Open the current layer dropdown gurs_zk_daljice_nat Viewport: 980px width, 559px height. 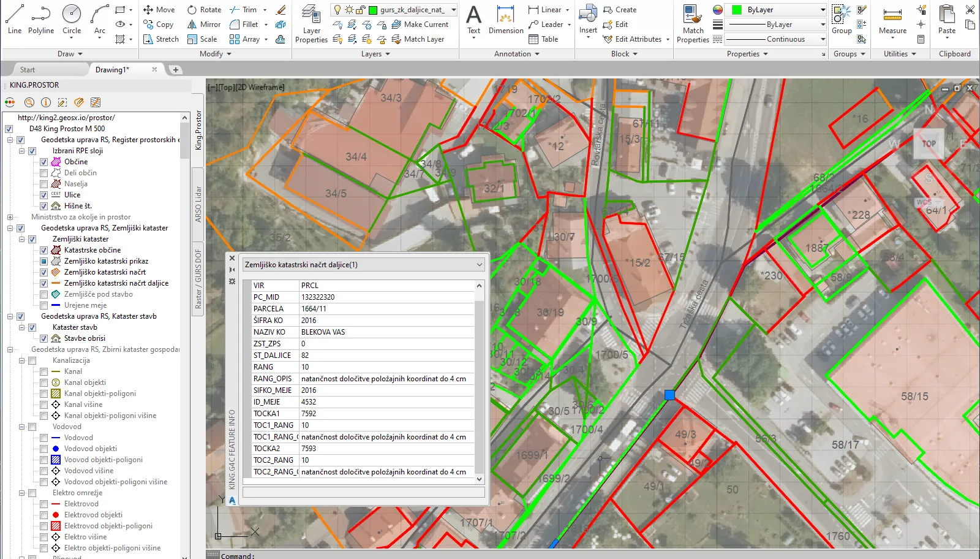453,10
